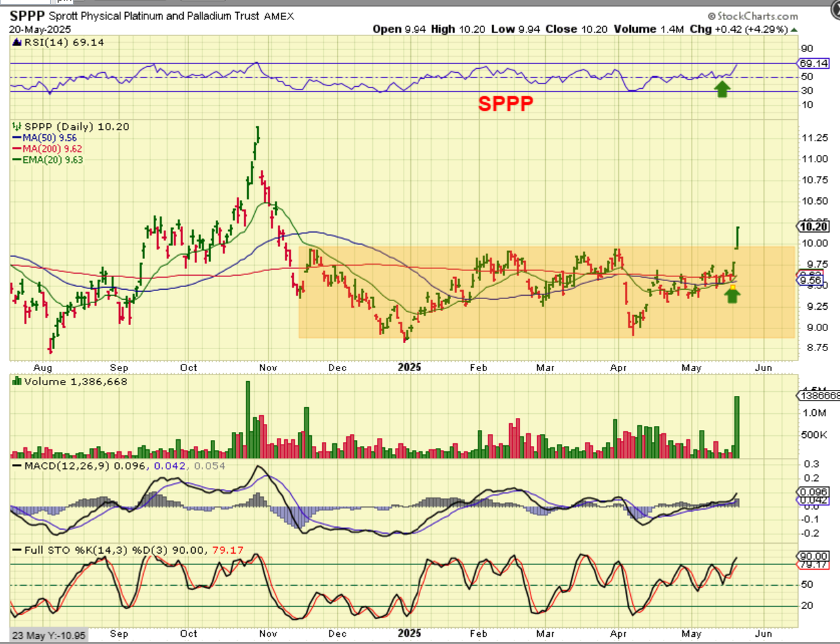The width and height of the screenshot is (840, 644).
Task: Click the bar icon before the Volume label
Action: [x=17, y=381]
